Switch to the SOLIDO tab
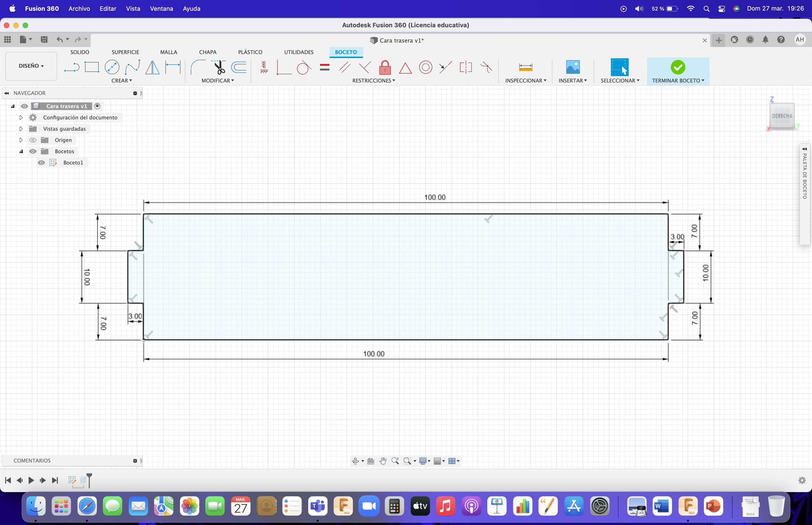Screen dimensions: 812x525 (80, 52)
